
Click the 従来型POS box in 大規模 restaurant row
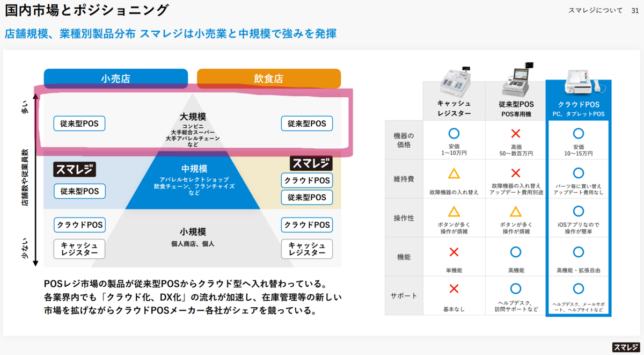tap(307, 123)
